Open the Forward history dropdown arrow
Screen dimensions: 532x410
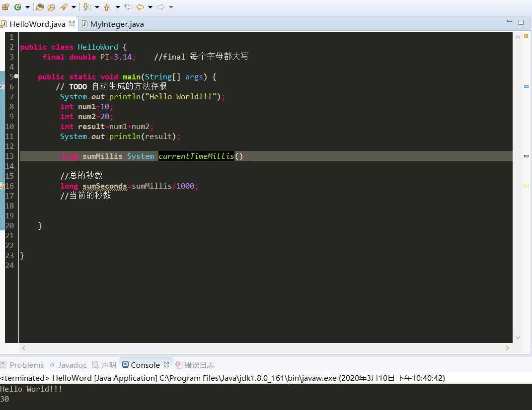[x=171, y=7]
